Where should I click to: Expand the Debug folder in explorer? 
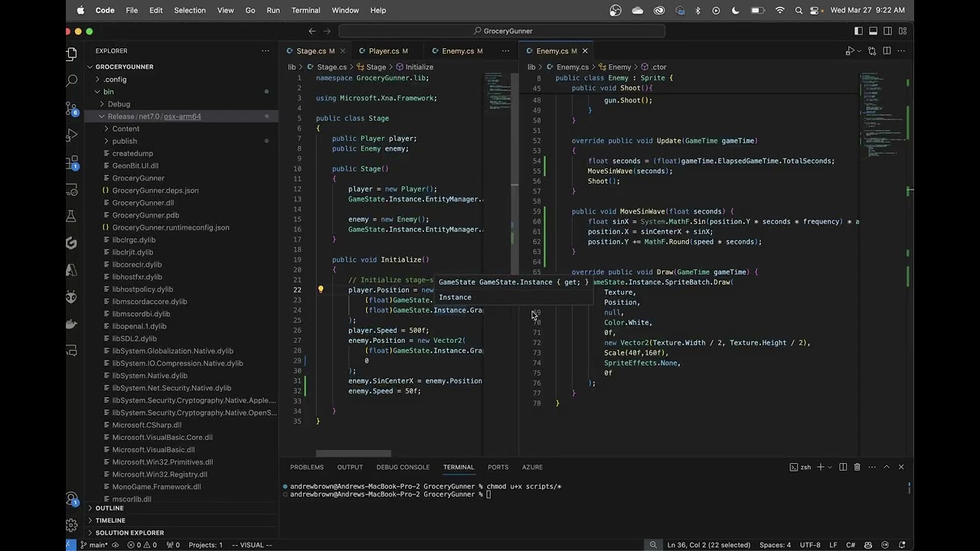[x=119, y=104]
